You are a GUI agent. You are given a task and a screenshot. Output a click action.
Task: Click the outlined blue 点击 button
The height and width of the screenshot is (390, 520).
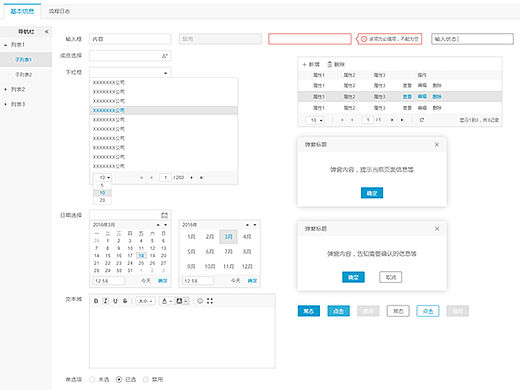tap(428, 311)
